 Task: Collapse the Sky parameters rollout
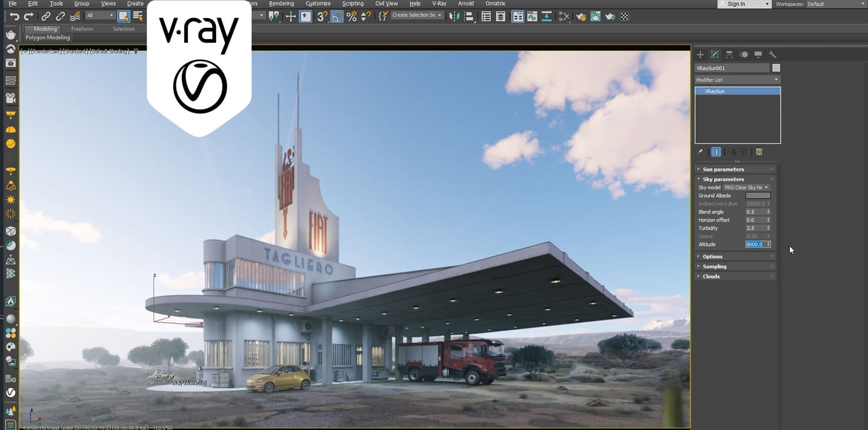tap(736, 180)
